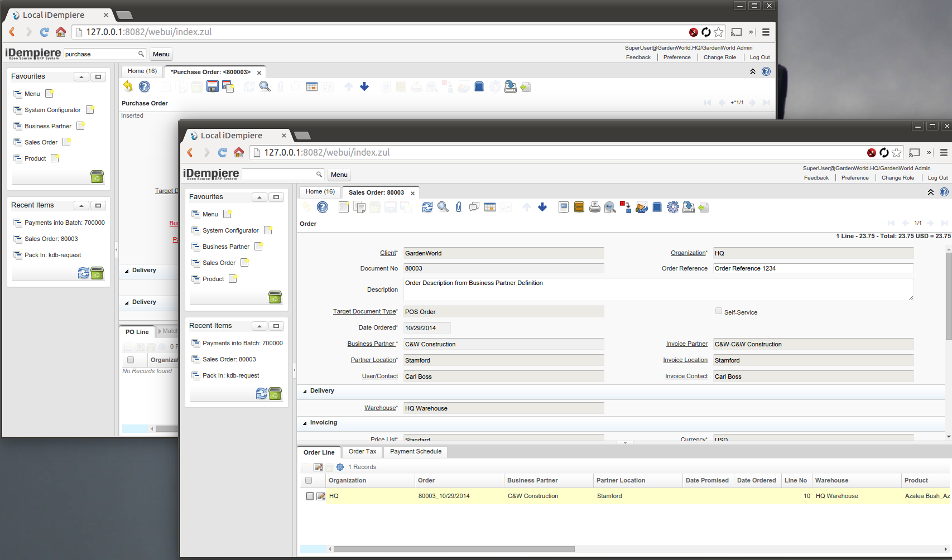This screenshot has width=952, height=560.
Task: Undo changes in the Purchase Order window
Action: pos(128,86)
